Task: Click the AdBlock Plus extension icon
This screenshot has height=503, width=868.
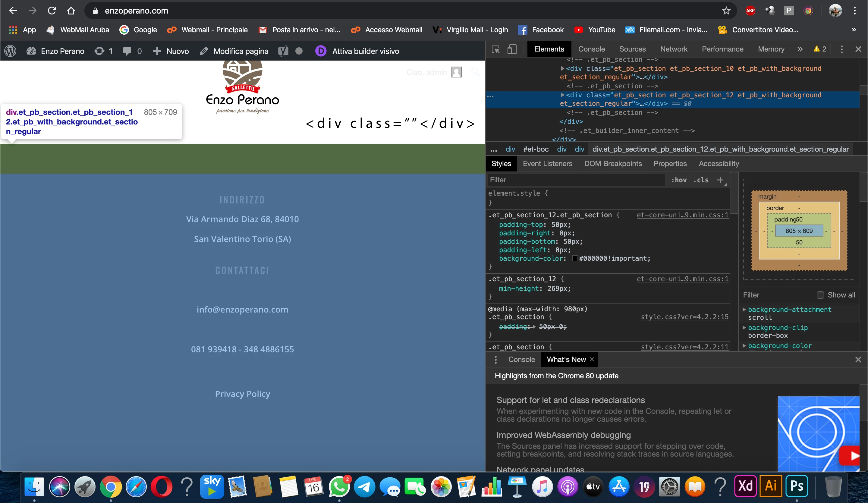Action: coord(750,11)
